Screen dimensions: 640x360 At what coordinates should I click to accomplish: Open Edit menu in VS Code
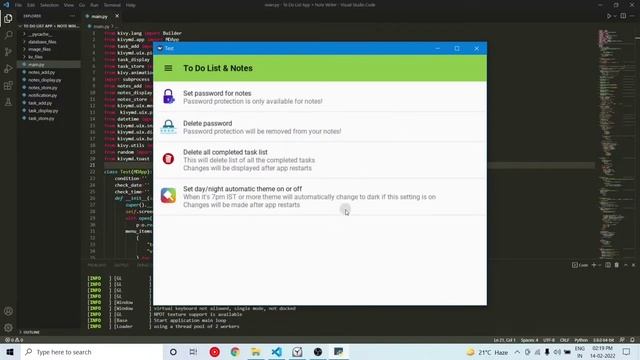tap(31, 5)
